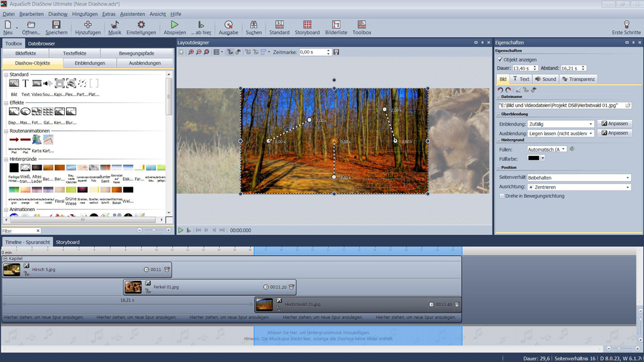Screen dimensions: 644x362
Task: Toggle the Objekt anzeigen checkbox
Action: [501, 60]
